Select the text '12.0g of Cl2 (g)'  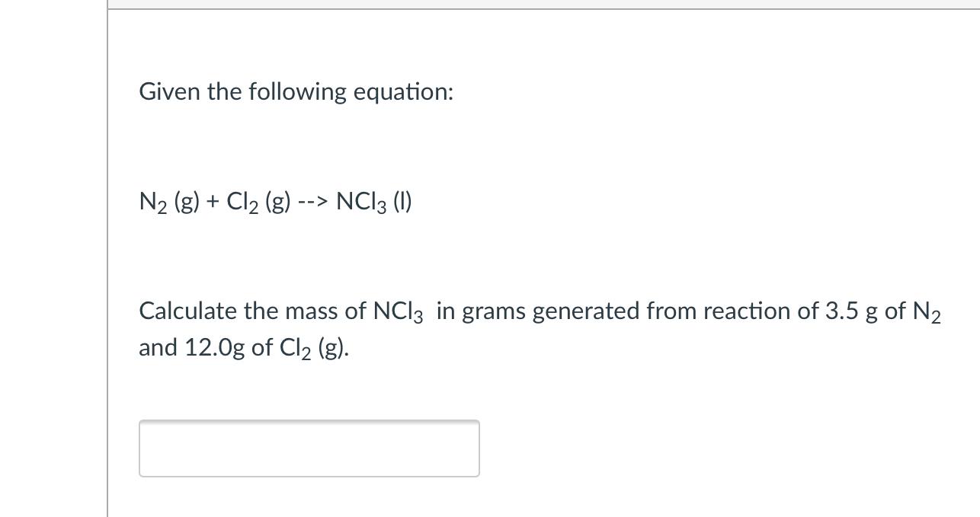[267, 349]
